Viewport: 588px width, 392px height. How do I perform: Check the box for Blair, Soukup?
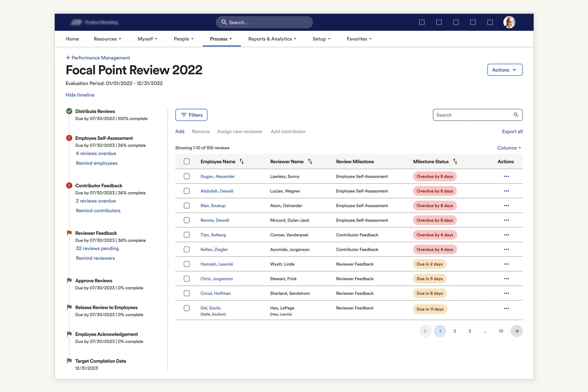(187, 205)
